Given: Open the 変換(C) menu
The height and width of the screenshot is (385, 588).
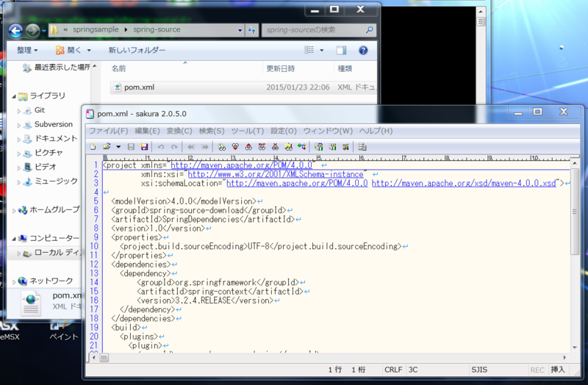Looking at the screenshot, I should pyautogui.click(x=179, y=131).
